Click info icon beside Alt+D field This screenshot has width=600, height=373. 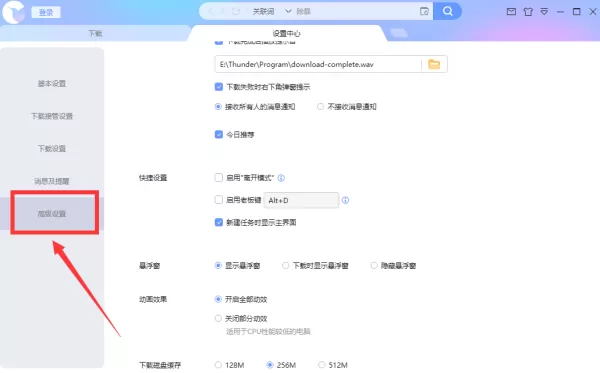(x=345, y=200)
